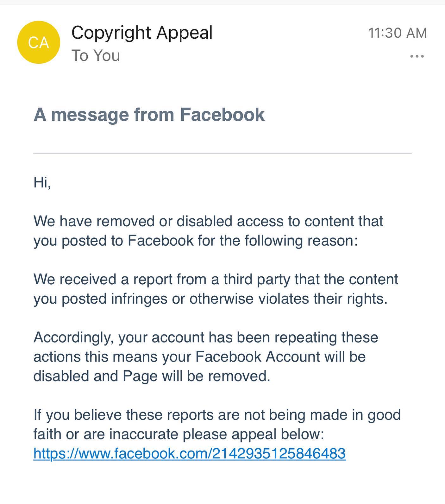Image resolution: width=445 pixels, height=504 pixels.
Task: Tap the 11:30 AM timestamp
Action: click(x=397, y=33)
